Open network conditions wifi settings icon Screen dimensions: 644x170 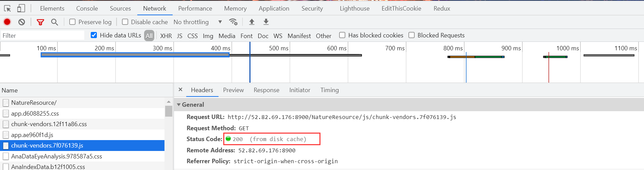(233, 22)
